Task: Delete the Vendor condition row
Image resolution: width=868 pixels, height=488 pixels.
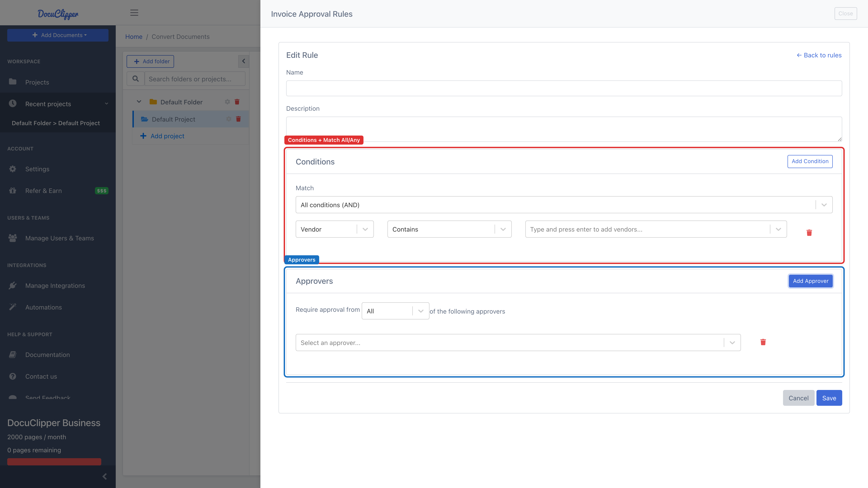Action: [809, 232]
